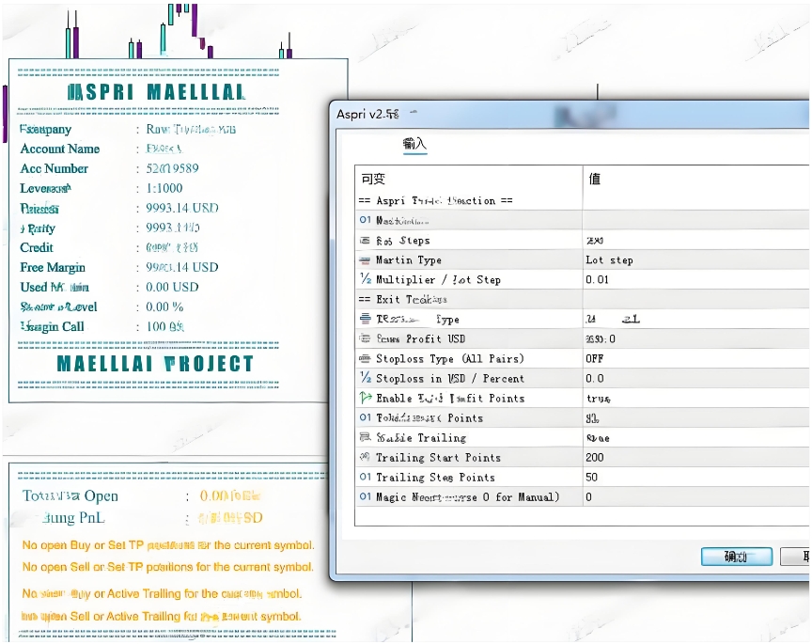Click the icon beside Stoploss in USD / Percent
This screenshot has height=644, width=812.
(x=366, y=379)
